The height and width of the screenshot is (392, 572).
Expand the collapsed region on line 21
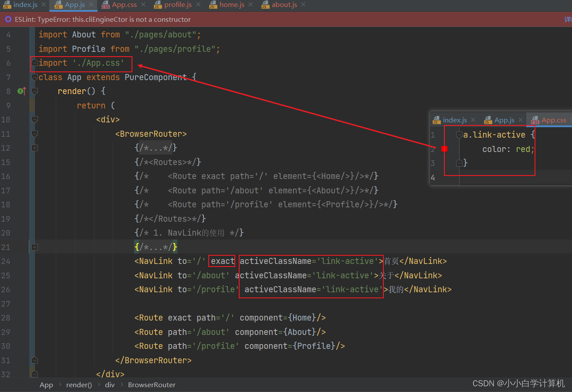coord(34,247)
